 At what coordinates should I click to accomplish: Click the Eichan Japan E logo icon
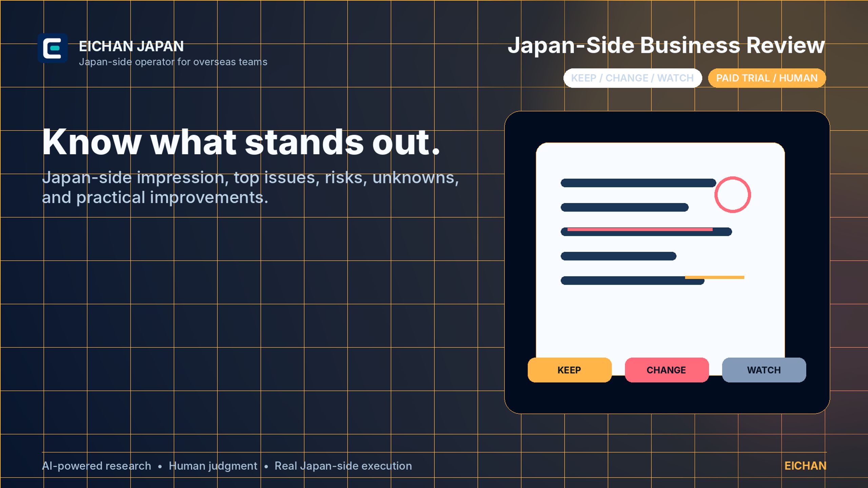click(x=53, y=48)
